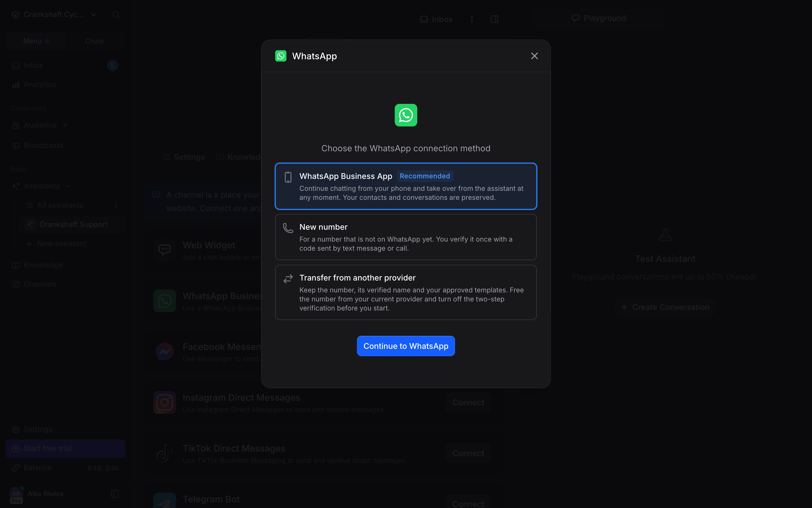Image resolution: width=812 pixels, height=508 pixels.
Task: Open Settings in the sidebar
Action: click(x=65, y=429)
